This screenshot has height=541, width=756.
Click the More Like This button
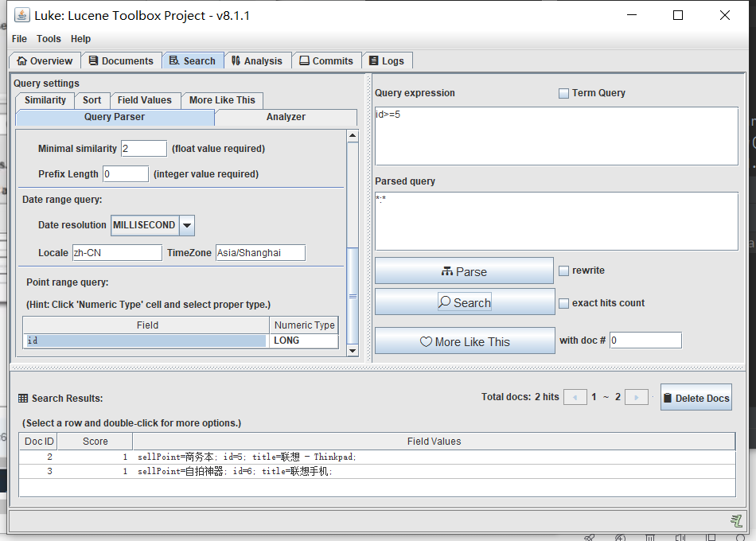(465, 341)
